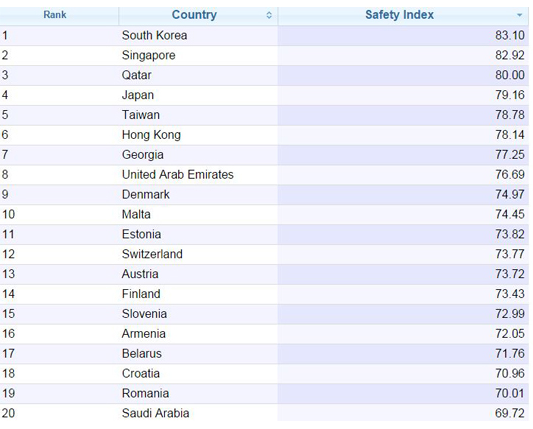The width and height of the screenshot is (533, 429).
Task: Click the Safety Index descending sort arrow
Action: click(x=519, y=15)
